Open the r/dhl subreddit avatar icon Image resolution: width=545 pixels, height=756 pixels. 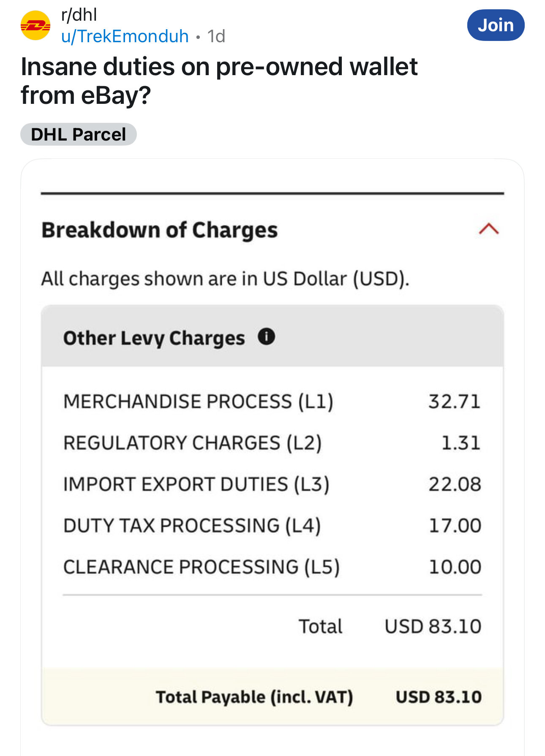coord(35,26)
